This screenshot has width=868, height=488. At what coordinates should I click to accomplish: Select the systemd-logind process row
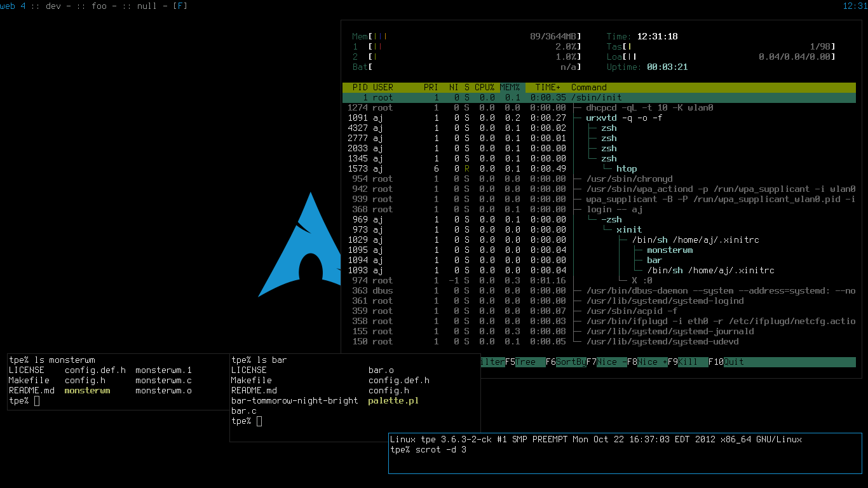599,301
